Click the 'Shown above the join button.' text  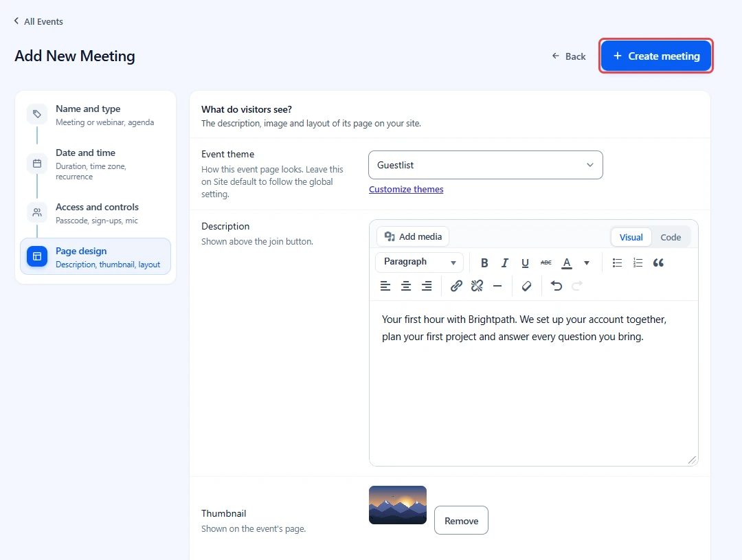pos(258,241)
